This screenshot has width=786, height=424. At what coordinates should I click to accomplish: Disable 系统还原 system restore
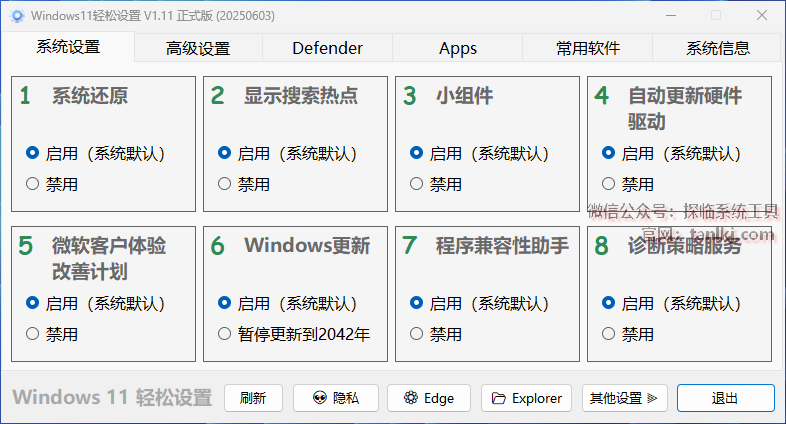point(33,184)
